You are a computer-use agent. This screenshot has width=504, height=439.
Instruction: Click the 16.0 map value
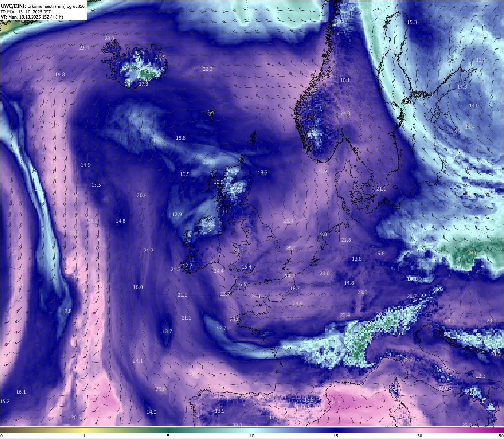pyautogui.click(x=138, y=287)
